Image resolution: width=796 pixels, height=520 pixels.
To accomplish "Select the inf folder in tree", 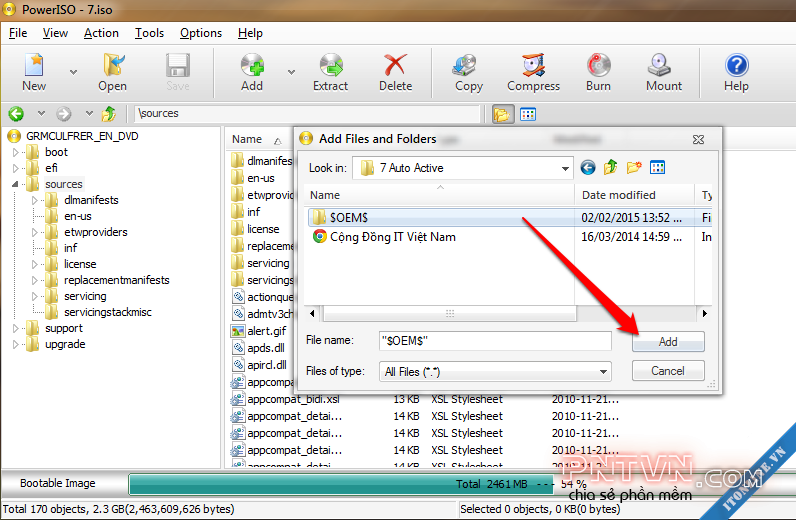I will click(71, 248).
